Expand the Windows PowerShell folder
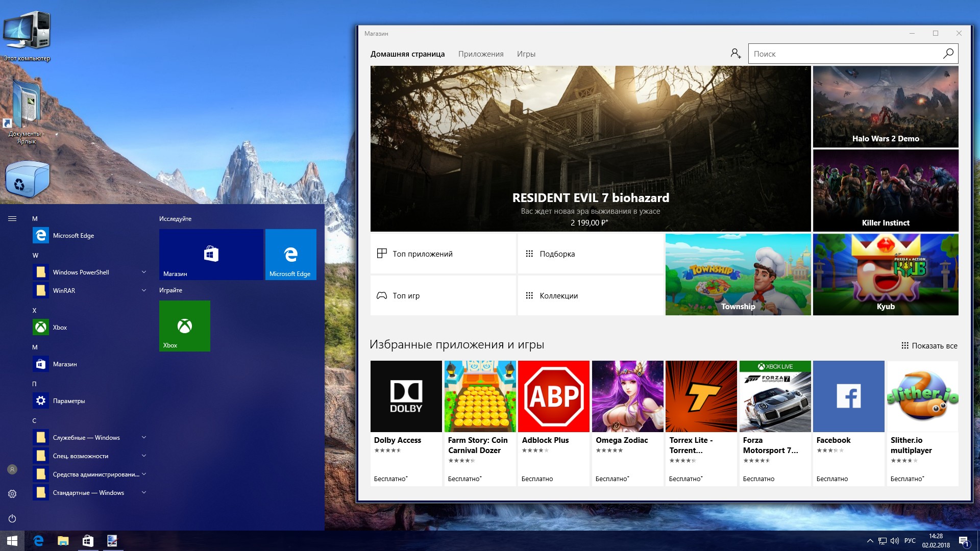Screen dimensions: 980x551 143,272
